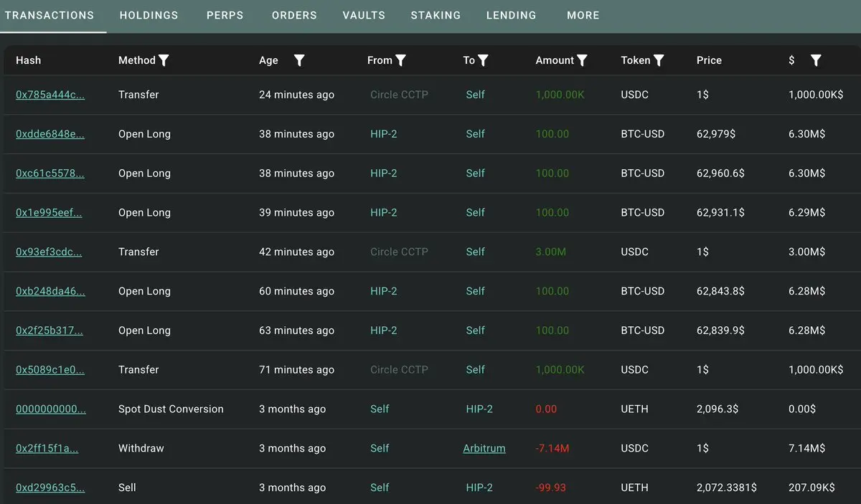Open transaction hash 0x2ff15f1a...

click(47, 449)
